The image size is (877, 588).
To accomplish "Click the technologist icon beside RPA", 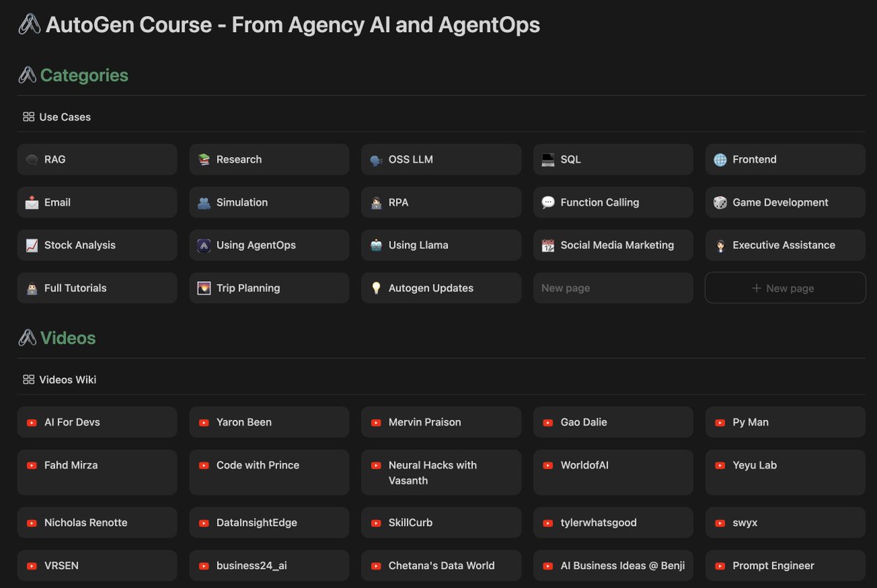I will (x=376, y=203).
